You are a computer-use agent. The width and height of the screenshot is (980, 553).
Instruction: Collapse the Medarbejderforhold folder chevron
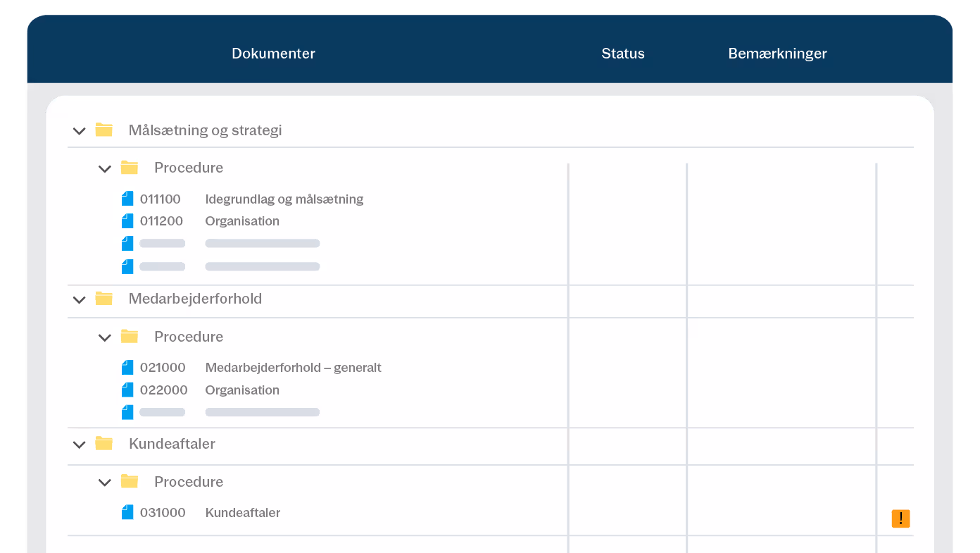[x=80, y=299]
